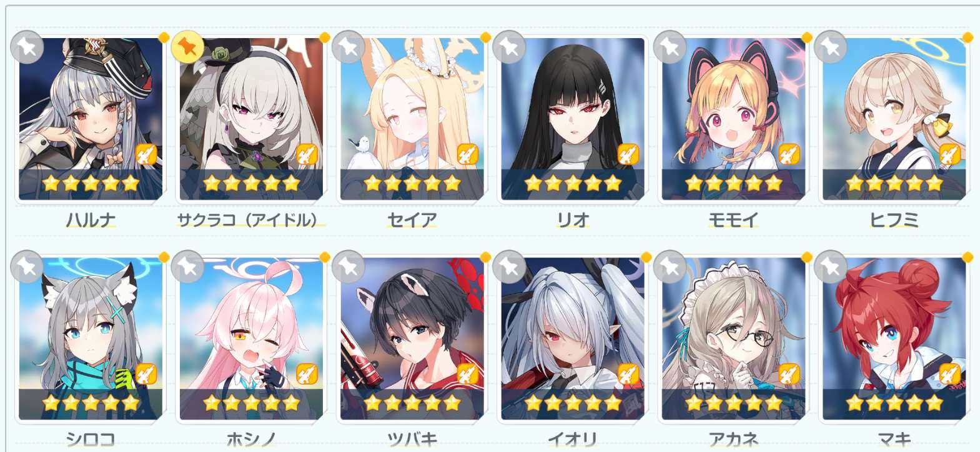Click the pin icon on モモイ's card
The image size is (980, 452).
click(x=670, y=47)
